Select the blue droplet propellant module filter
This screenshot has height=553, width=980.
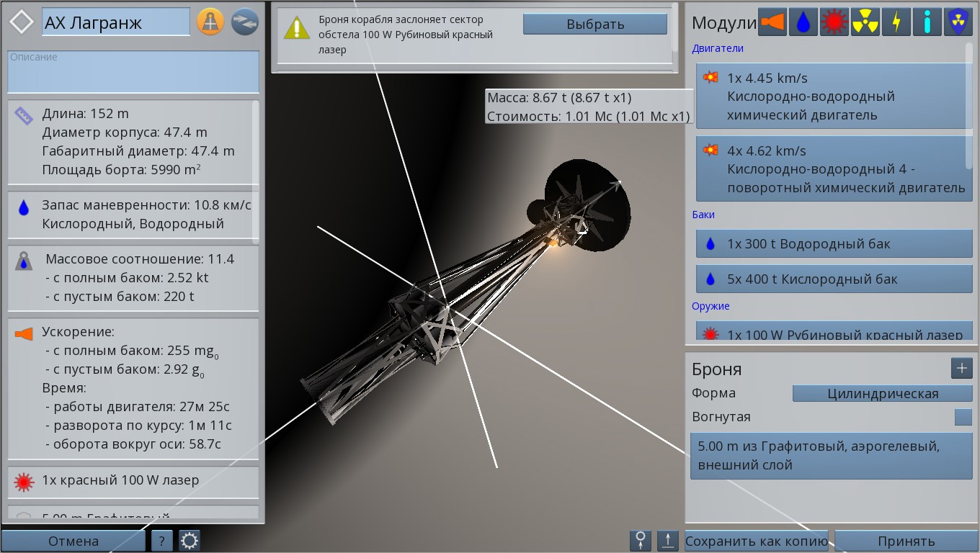click(x=803, y=22)
